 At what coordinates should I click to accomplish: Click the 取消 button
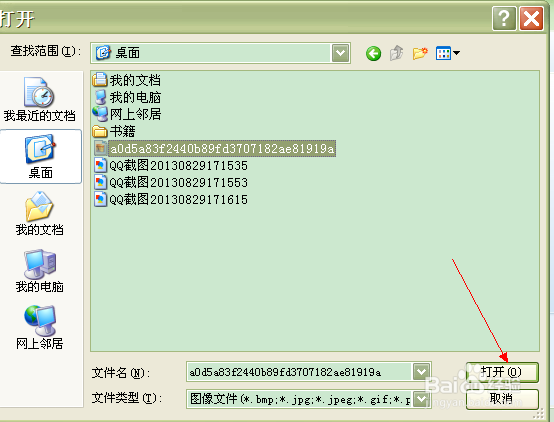click(502, 399)
